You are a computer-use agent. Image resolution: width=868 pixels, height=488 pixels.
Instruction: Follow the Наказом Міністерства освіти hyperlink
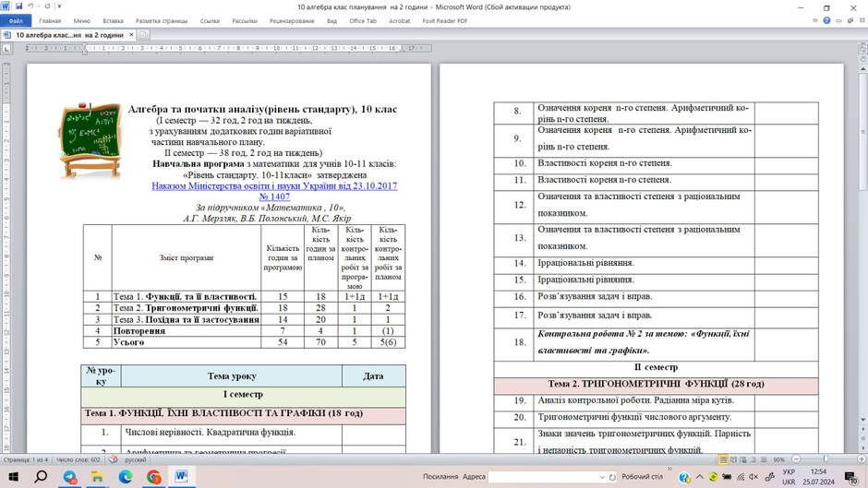[x=274, y=186]
